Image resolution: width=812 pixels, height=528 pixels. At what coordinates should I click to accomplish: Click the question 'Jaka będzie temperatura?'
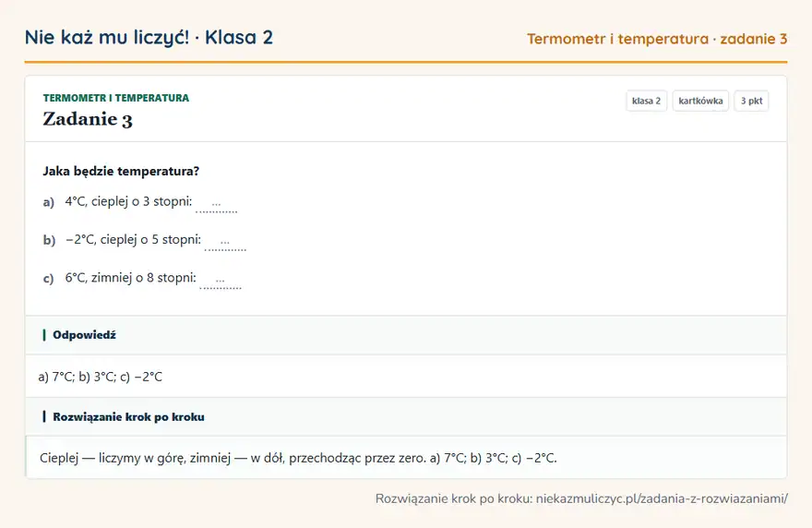(x=121, y=171)
